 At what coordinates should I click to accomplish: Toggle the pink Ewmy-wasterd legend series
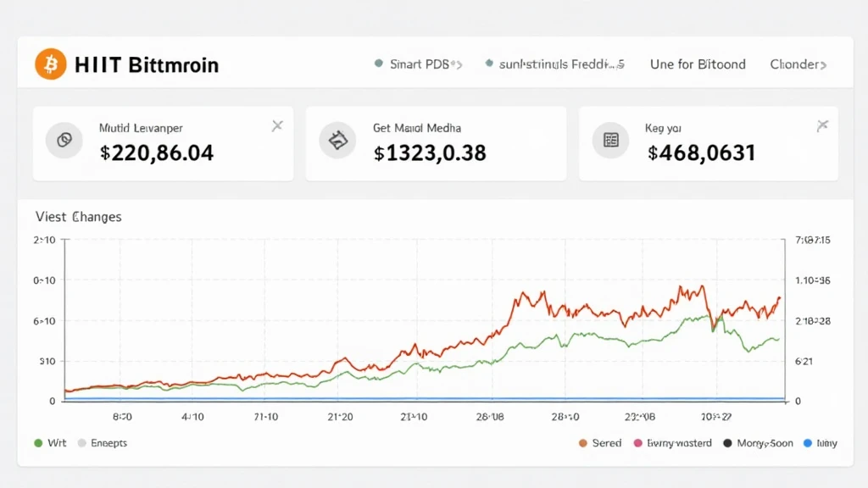(x=637, y=443)
